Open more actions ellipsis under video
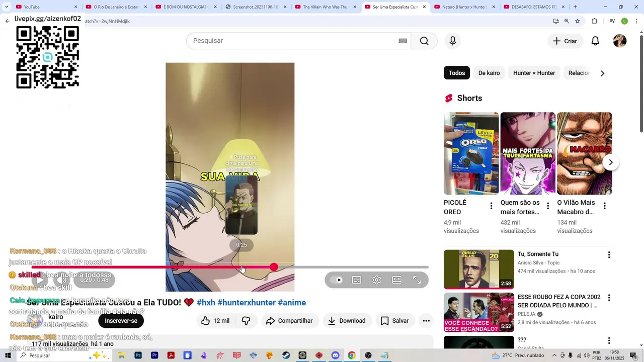This screenshot has width=644, height=362. click(426, 321)
